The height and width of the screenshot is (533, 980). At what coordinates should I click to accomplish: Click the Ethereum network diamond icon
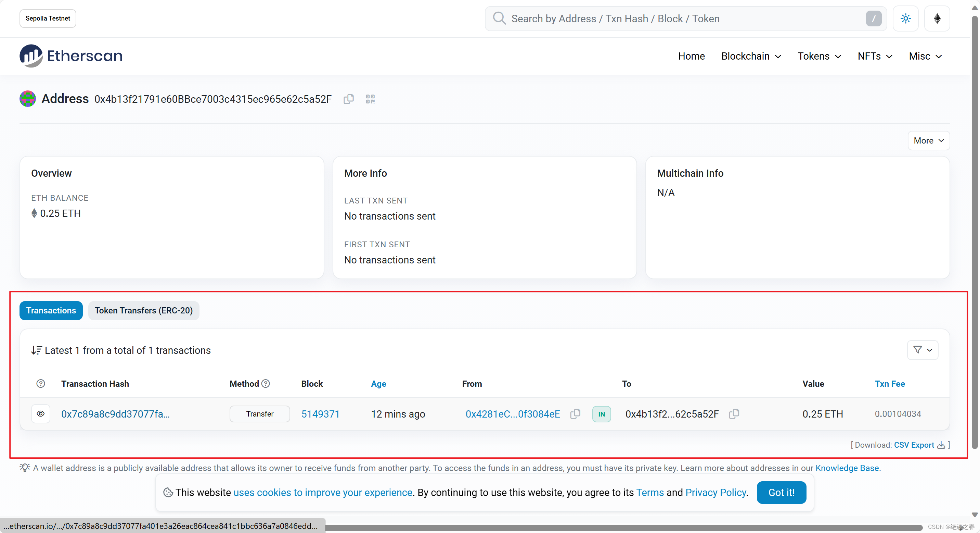(937, 18)
